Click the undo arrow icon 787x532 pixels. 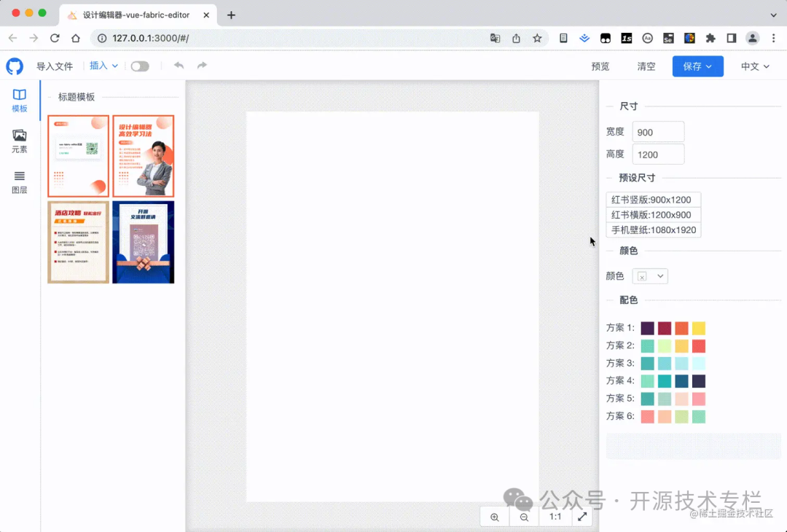(x=179, y=66)
